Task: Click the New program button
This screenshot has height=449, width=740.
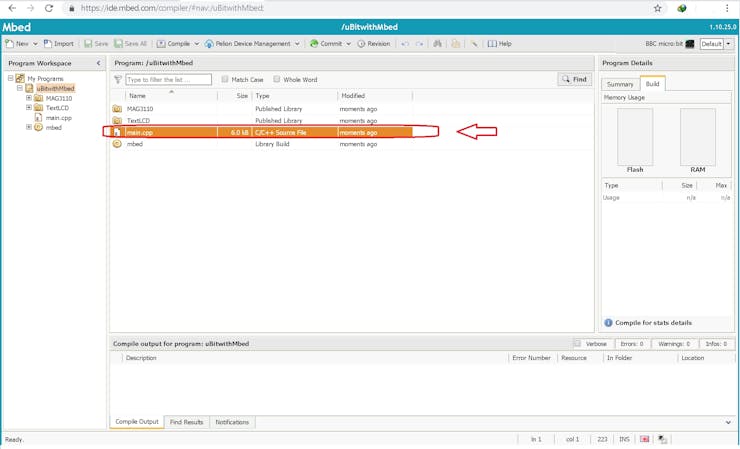Action: tap(17, 43)
